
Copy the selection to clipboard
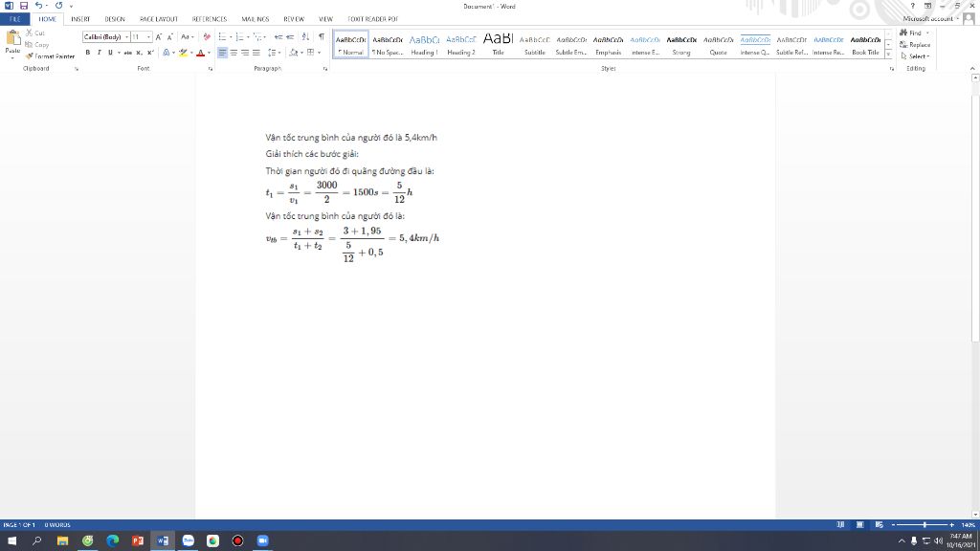(x=37, y=44)
